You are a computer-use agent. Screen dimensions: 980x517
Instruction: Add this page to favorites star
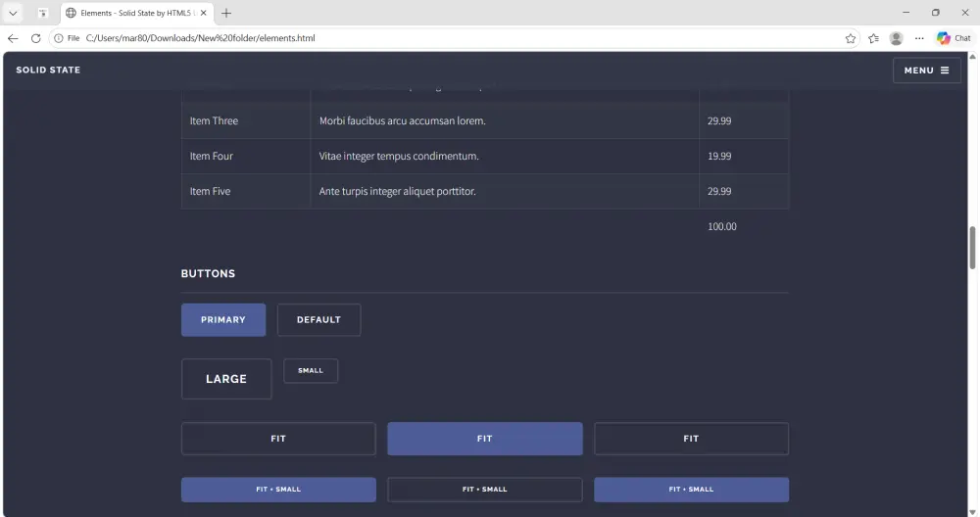click(x=850, y=38)
